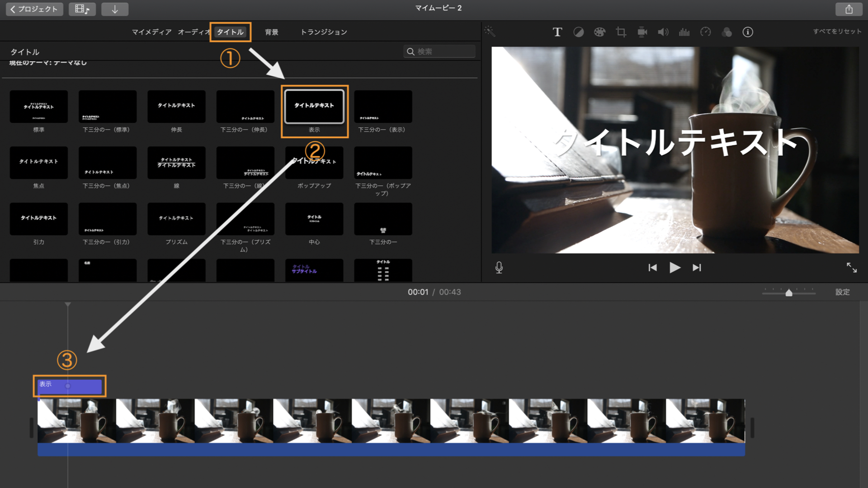Screen dimensions: 868x488
Task: Select 下三分の一（引力）title thumbnail
Action: coord(108,219)
